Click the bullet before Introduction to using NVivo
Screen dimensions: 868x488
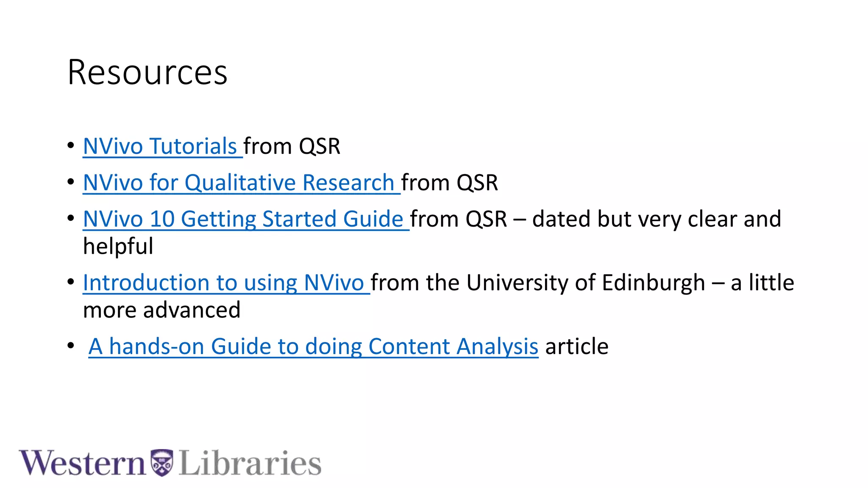tap(71, 282)
